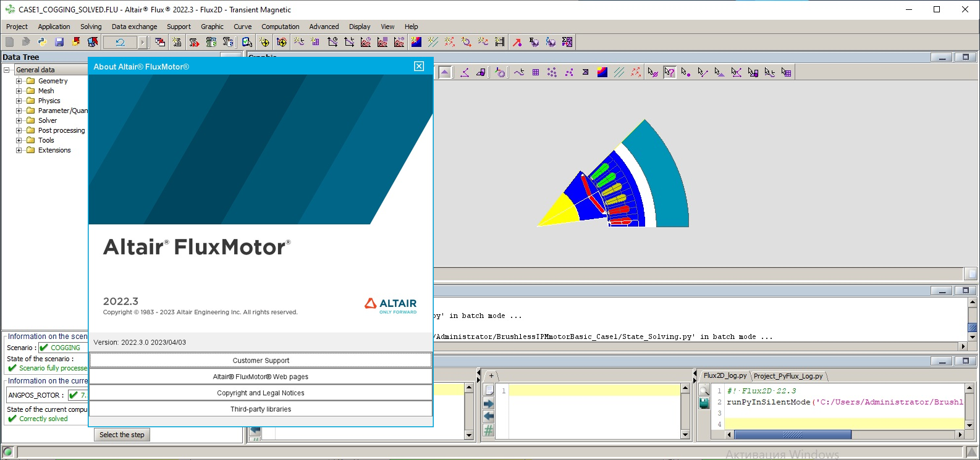Click the cursor with question mark selection icon

click(669, 72)
